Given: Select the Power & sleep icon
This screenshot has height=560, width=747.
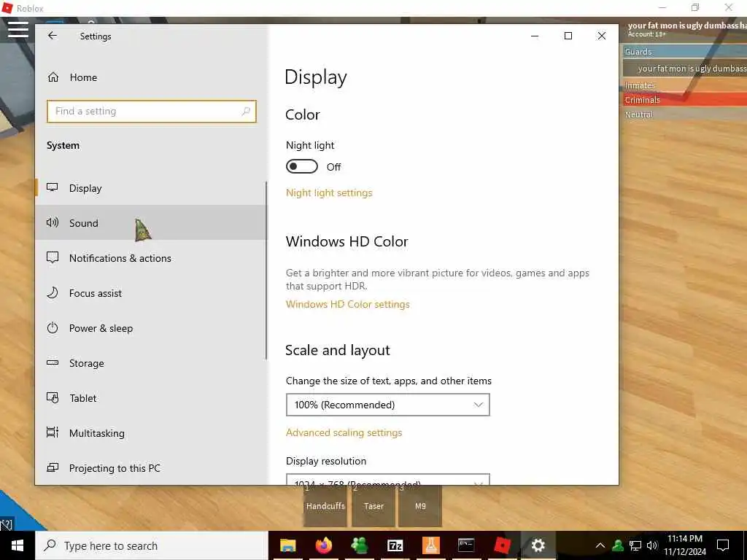Looking at the screenshot, I should pos(53,327).
